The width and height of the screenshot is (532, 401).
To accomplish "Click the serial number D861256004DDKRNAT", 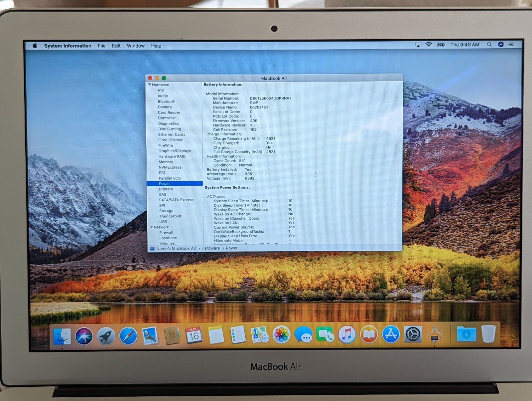I will click(270, 98).
